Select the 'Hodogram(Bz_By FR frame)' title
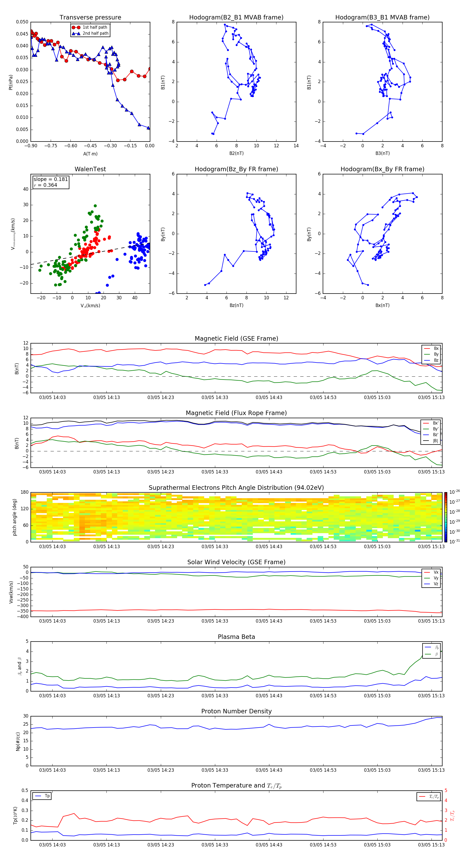This screenshot has width=473, height=868. (x=236, y=169)
